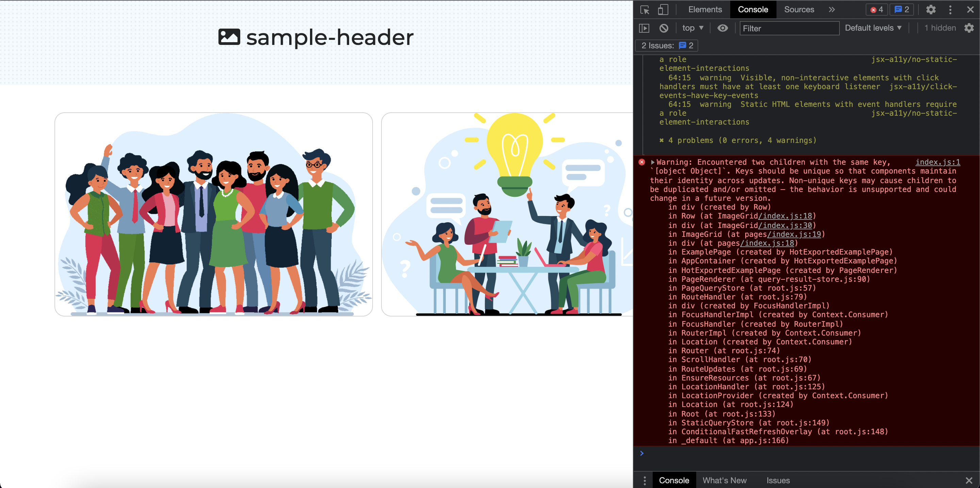Switch to the What's New tab

coord(724,480)
